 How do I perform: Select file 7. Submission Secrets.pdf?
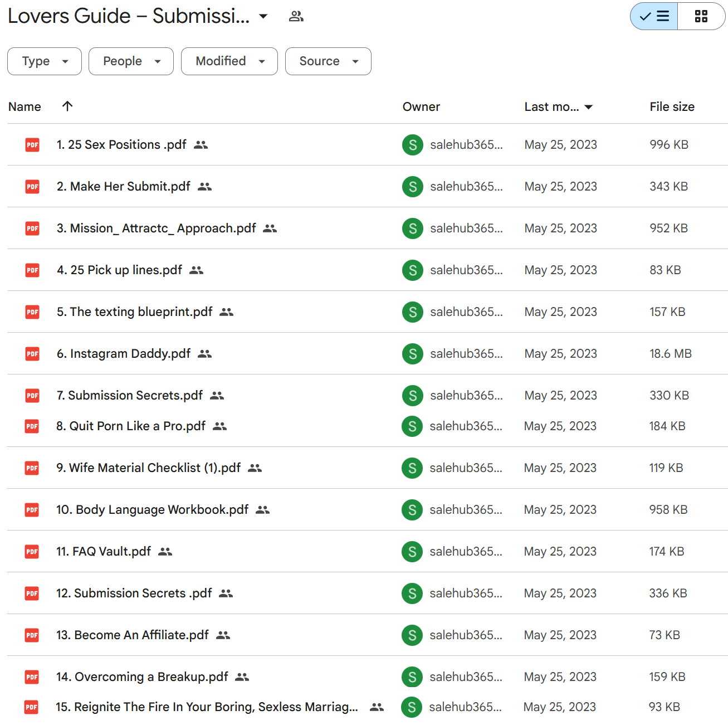tap(367, 396)
